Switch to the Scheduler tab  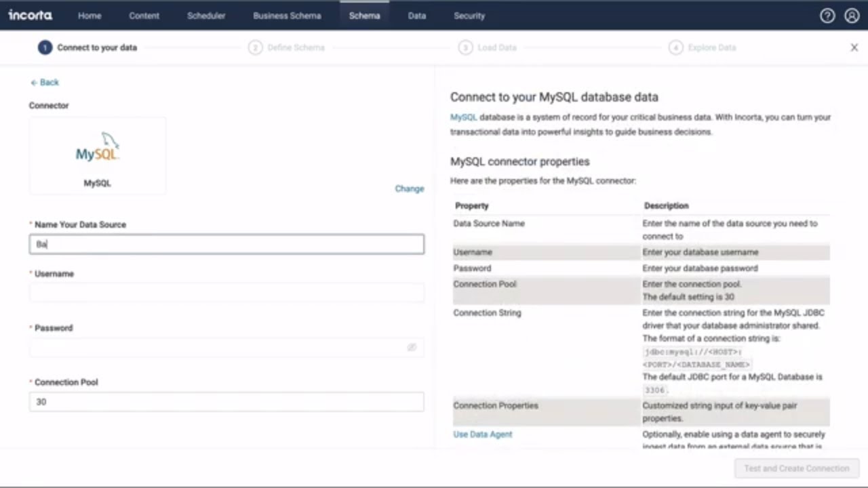206,16
